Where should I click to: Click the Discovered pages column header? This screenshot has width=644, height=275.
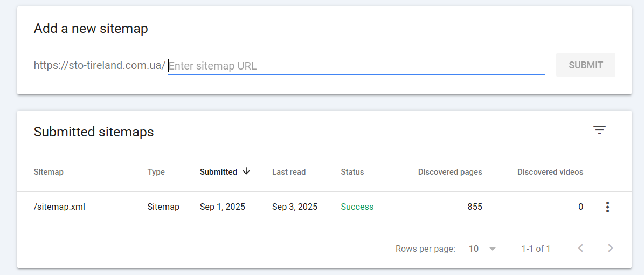[450, 172]
